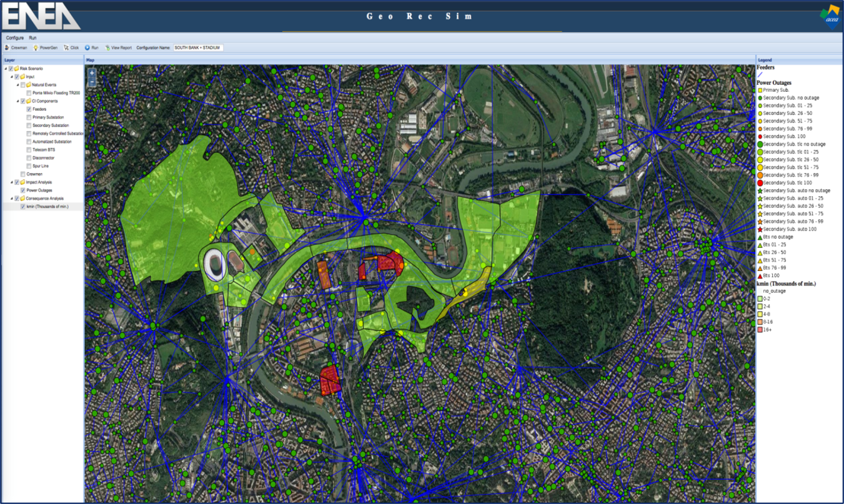Check the Remotely Controlled Substation checkbox
The width and height of the screenshot is (844, 504).
(29, 134)
